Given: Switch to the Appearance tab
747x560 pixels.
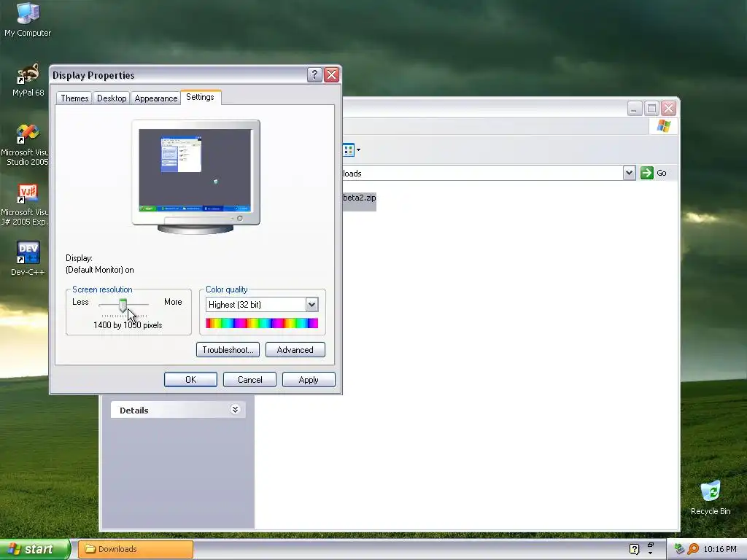Looking at the screenshot, I should 156,98.
